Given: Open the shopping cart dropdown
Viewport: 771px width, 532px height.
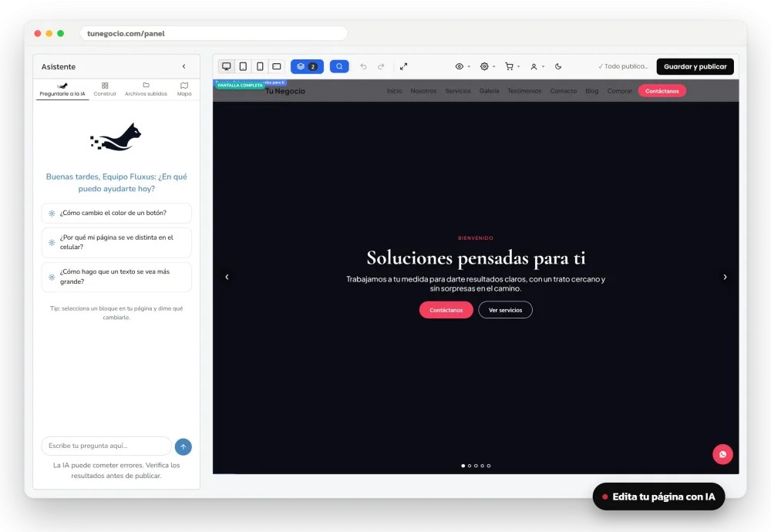Looking at the screenshot, I should [x=512, y=66].
